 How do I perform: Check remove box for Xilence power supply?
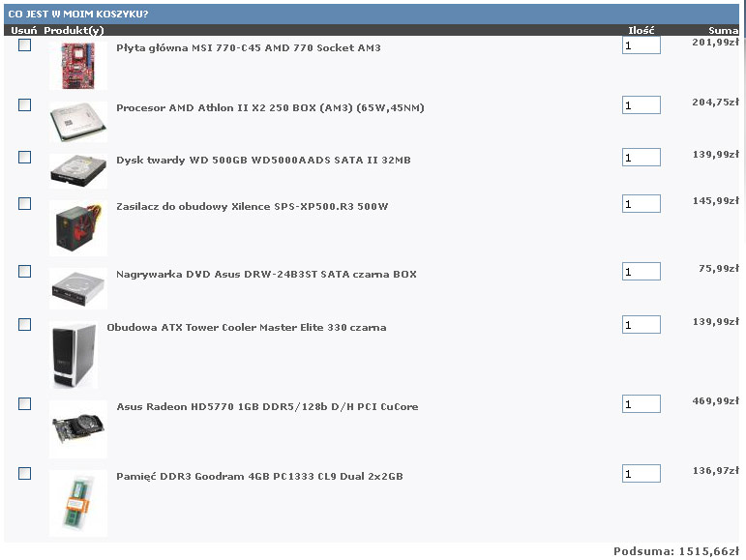click(25, 204)
